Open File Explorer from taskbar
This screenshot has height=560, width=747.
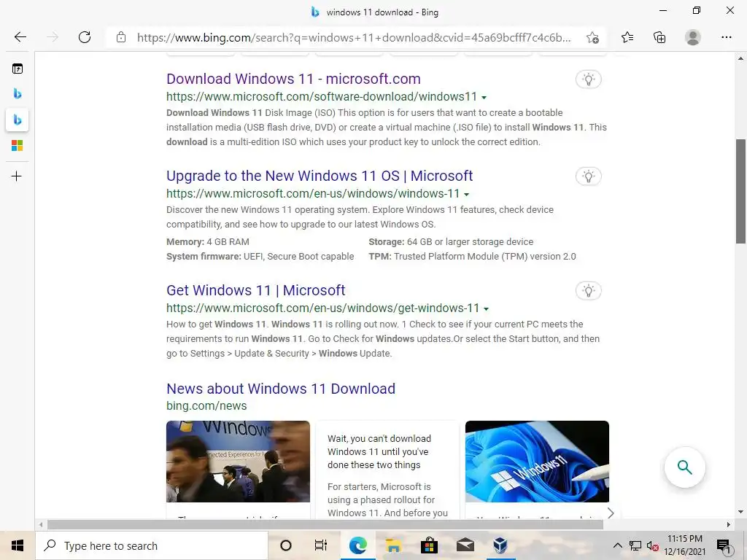click(393, 545)
